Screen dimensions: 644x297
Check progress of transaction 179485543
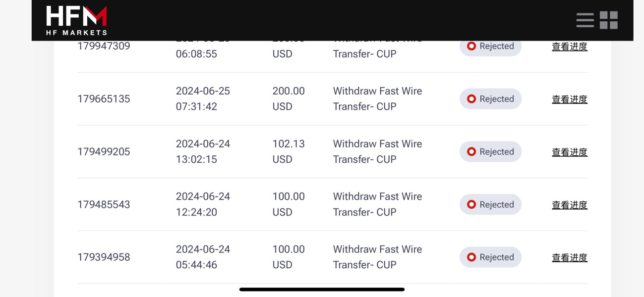(x=570, y=204)
